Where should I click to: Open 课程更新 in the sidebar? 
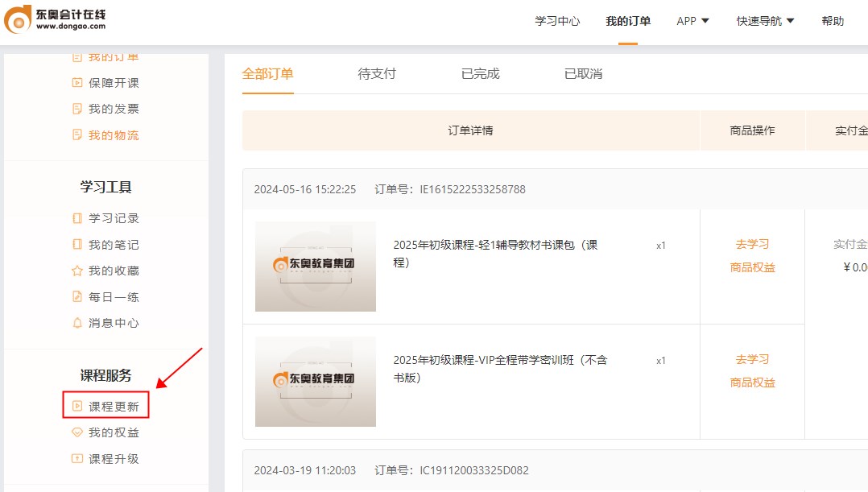click(x=114, y=407)
